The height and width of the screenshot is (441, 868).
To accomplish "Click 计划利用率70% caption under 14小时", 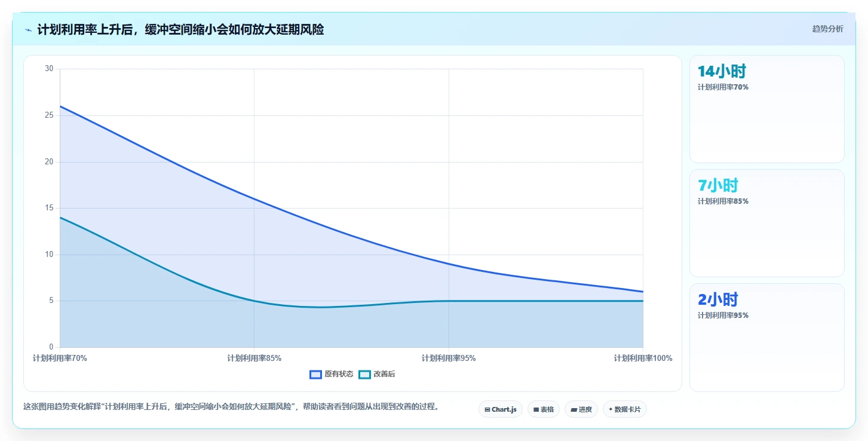I will (x=723, y=87).
